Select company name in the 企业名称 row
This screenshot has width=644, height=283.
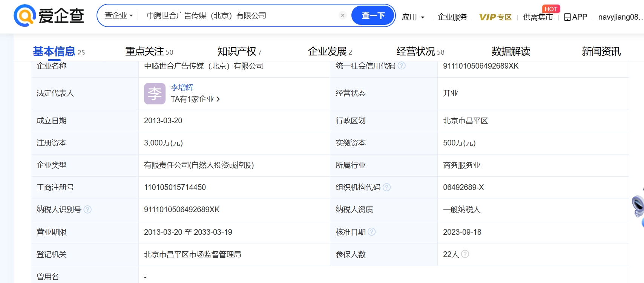(204, 66)
